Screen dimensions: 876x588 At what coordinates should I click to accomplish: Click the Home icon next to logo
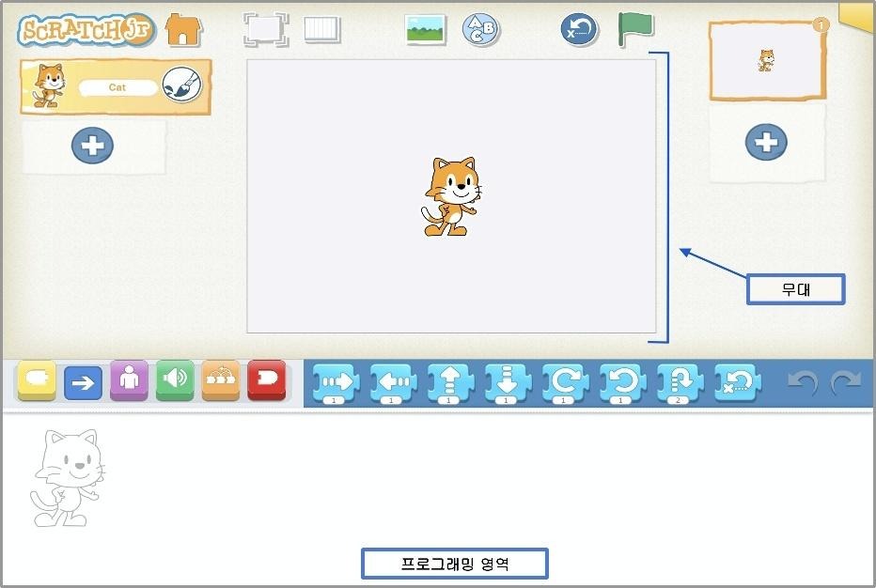(184, 30)
